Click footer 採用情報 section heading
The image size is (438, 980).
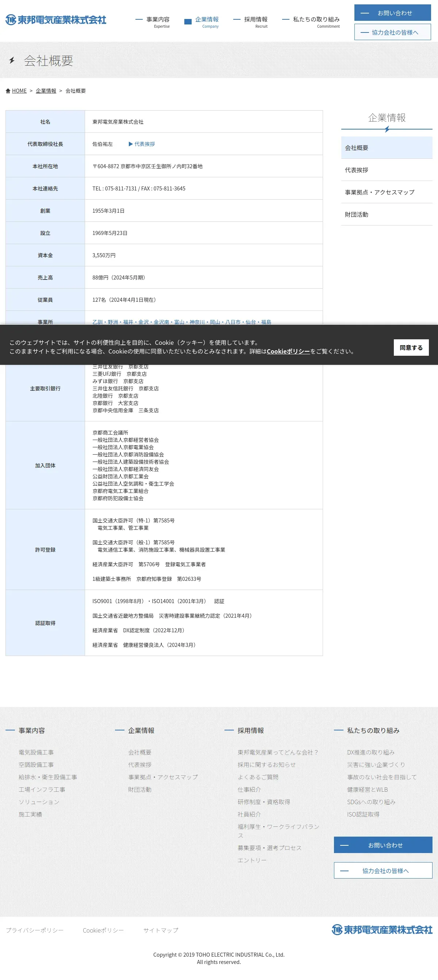click(x=251, y=730)
